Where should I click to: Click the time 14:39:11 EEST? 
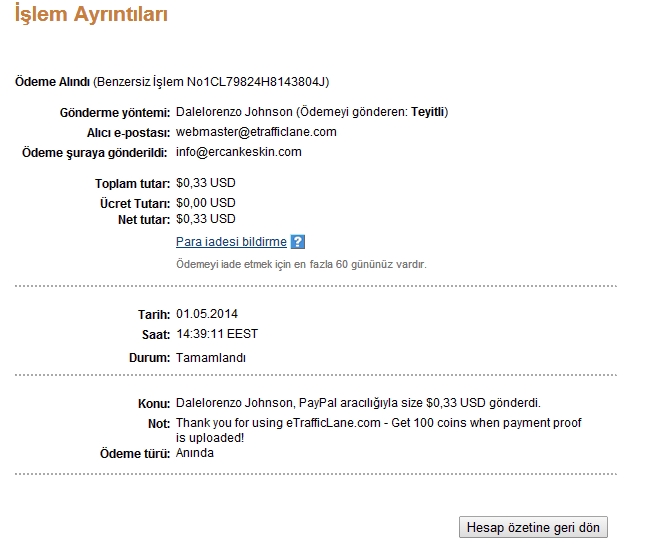coord(217,334)
